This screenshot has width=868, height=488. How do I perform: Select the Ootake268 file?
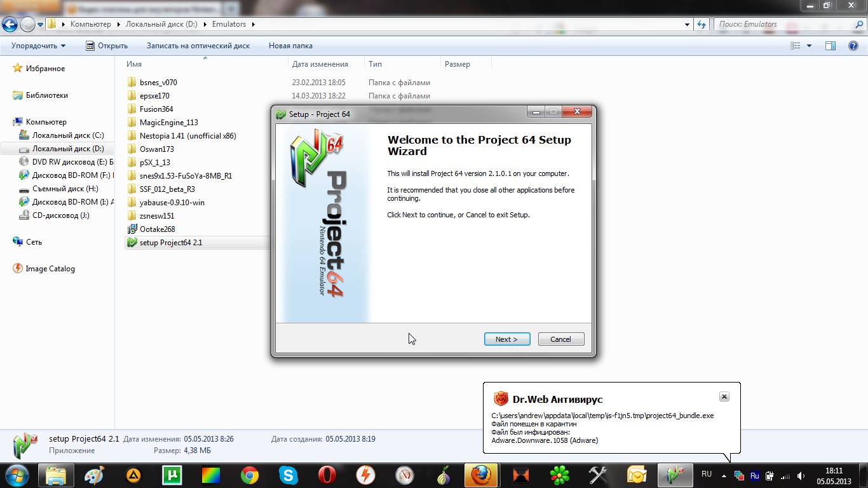tap(157, 229)
